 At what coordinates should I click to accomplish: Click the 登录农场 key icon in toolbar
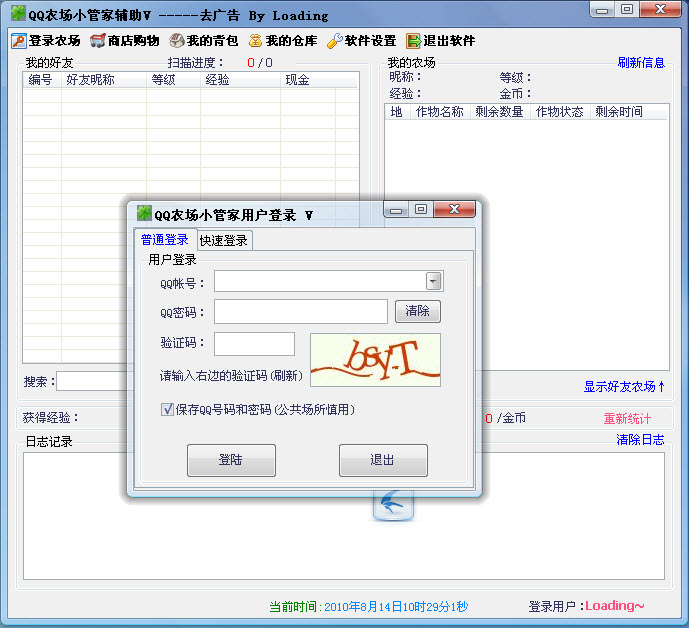(x=19, y=41)
